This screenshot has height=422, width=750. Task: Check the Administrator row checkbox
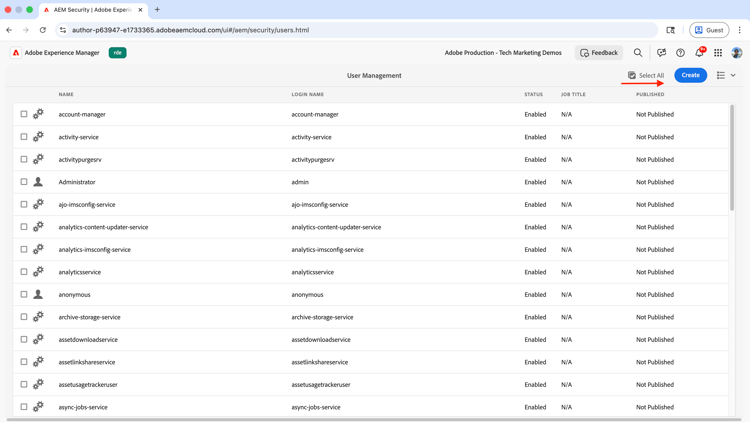click(x=24, y=181)
